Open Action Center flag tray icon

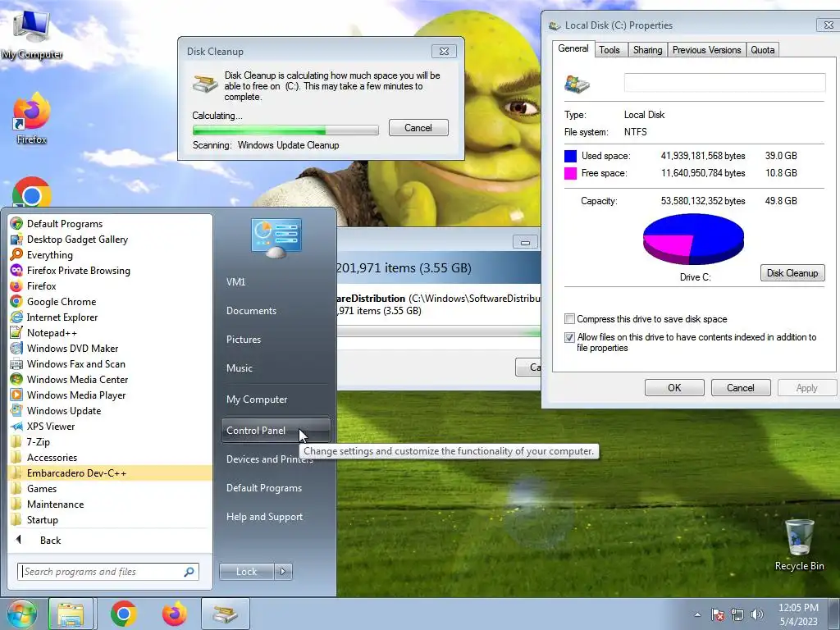tap(717, 614)
